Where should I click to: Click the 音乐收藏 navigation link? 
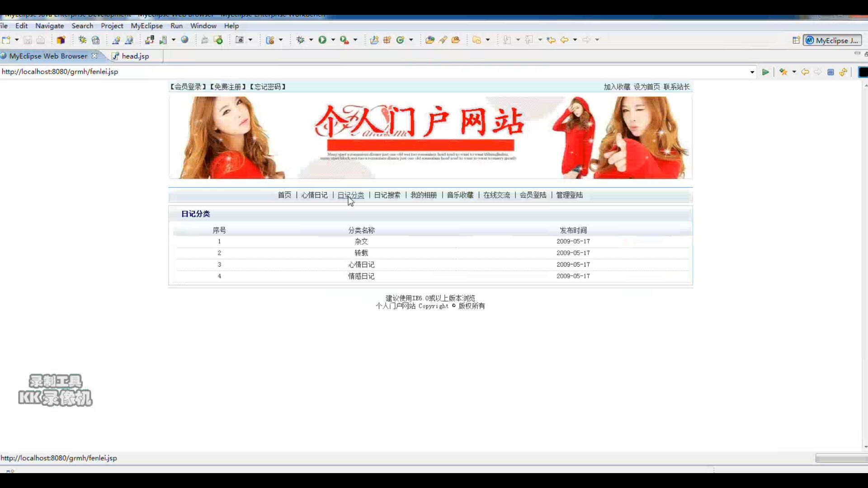pyautogui.click(x=460, y=195)
